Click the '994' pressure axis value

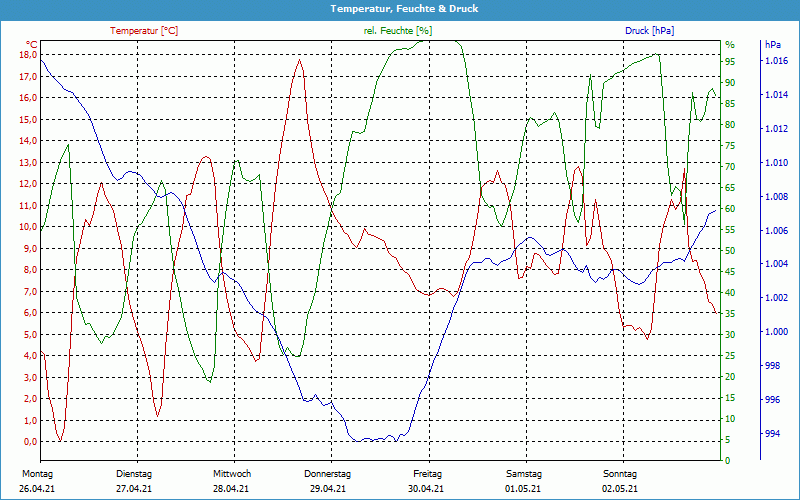click(x=773, y=434)
